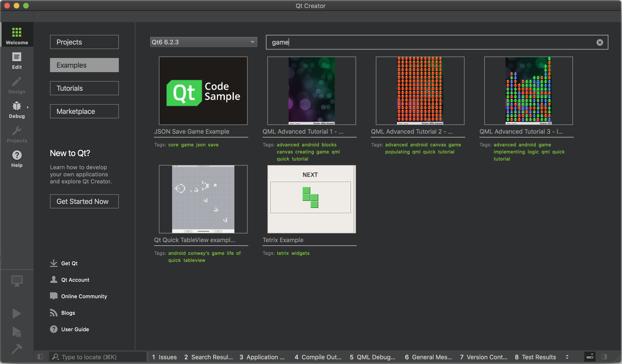Click the 'tetrix' tag
Viewport: 622px width, 364px height.
[x=283, y=253]
